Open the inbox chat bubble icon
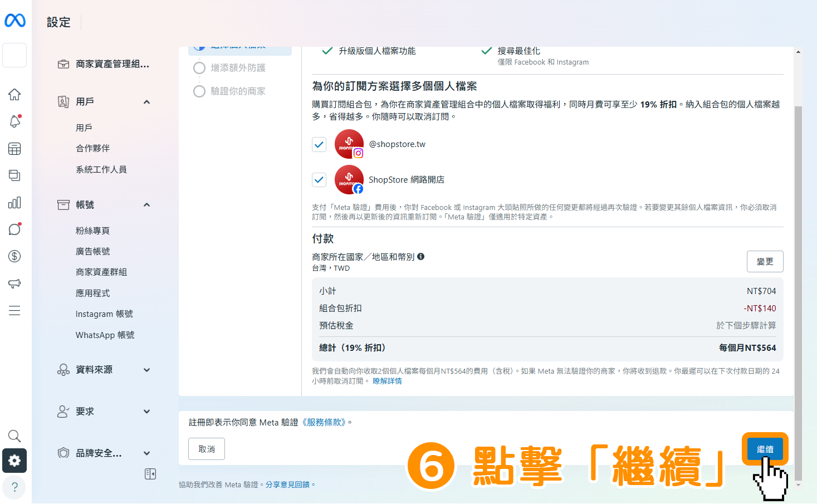The width and height of the screenshot is (817, 504). 14,229
